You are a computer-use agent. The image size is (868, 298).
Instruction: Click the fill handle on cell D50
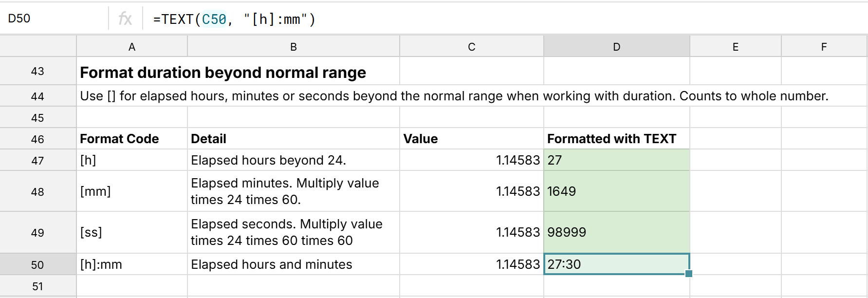tap(689, 274)
